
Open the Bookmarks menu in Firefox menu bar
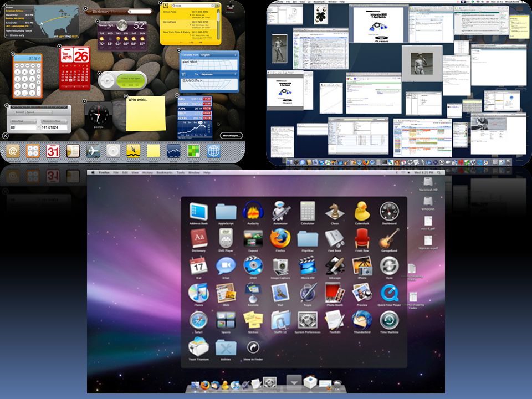coord(165,173)
